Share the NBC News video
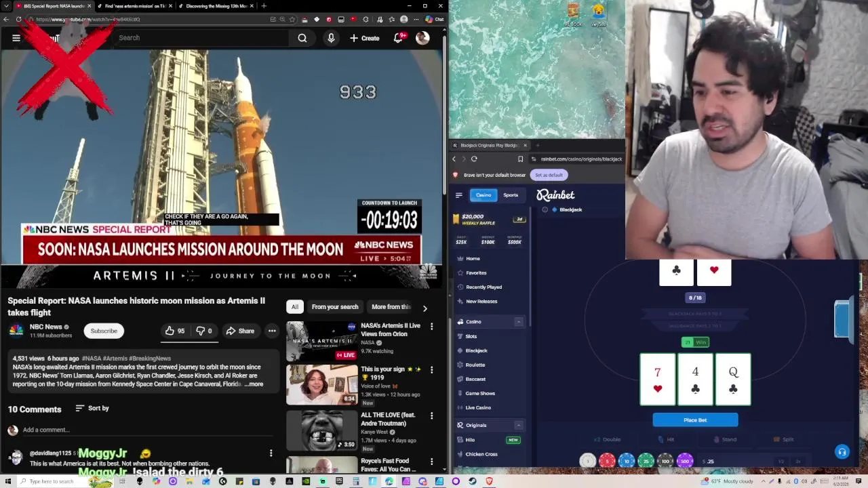This screenshot has width=868, height=488. (239, 331)
